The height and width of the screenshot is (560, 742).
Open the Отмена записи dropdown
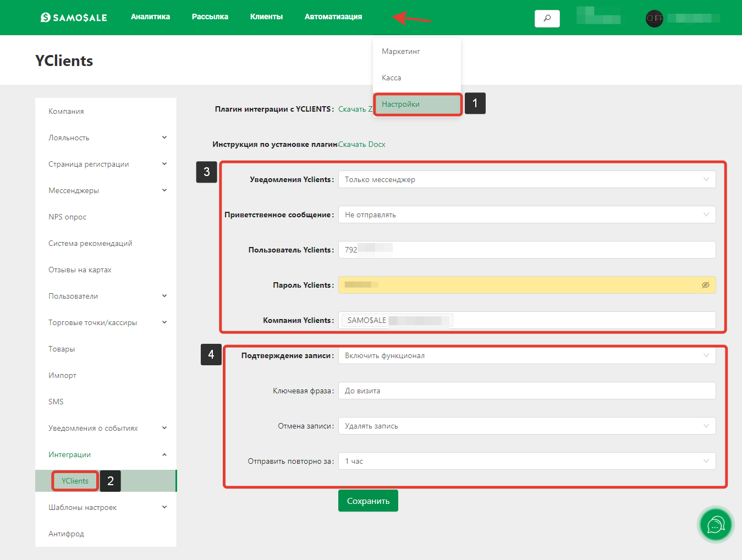coord(527,426)
